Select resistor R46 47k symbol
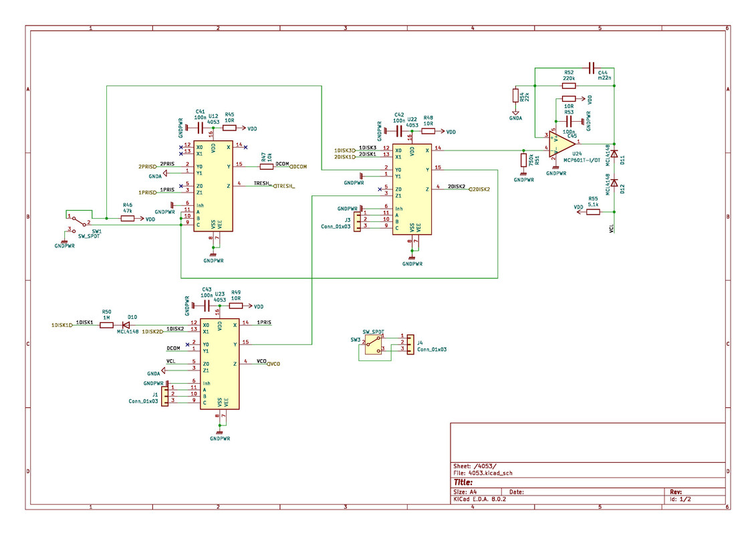The height and width of the screenshot is (535, 756). [x=127, y=219]
